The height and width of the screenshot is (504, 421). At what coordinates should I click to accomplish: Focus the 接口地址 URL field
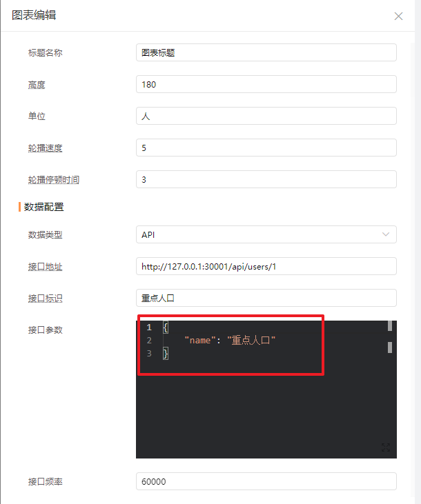[266, 266]
